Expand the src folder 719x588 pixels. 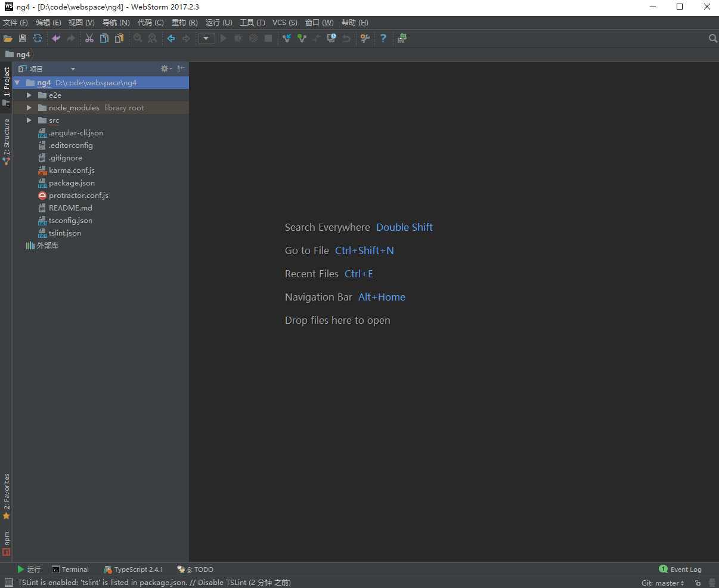tap(29, 120)
